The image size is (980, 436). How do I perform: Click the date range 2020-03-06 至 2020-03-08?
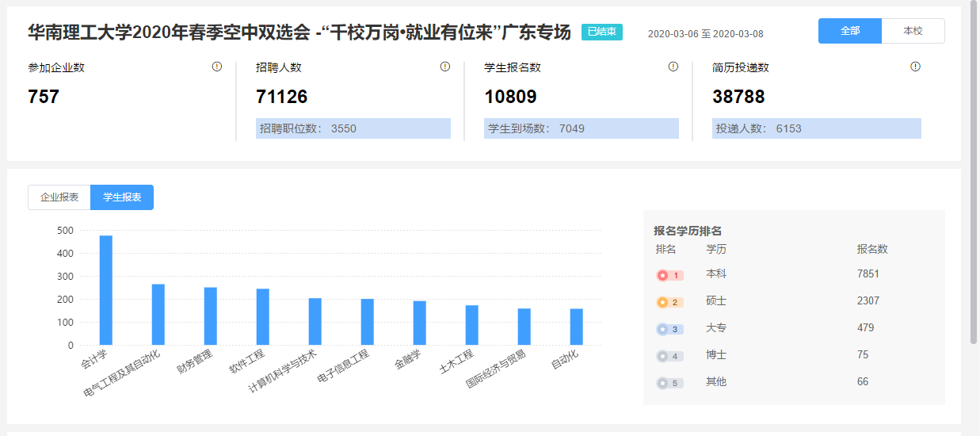(706, 34)
